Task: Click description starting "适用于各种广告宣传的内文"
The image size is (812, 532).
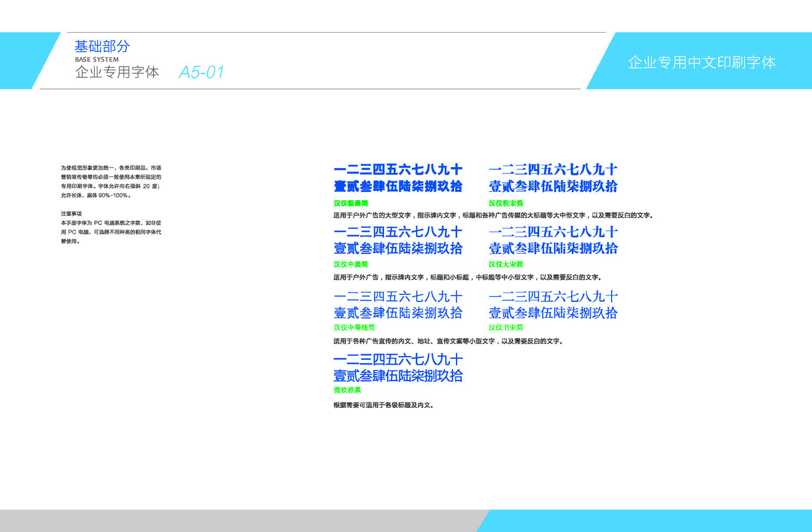Action: click(x=448, y=341)
